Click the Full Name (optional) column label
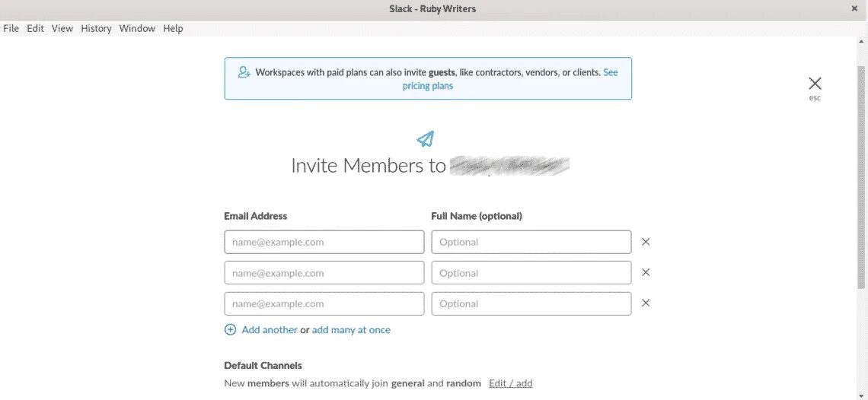The height and width of the screenshot is (400, 868). pos(477,216)
